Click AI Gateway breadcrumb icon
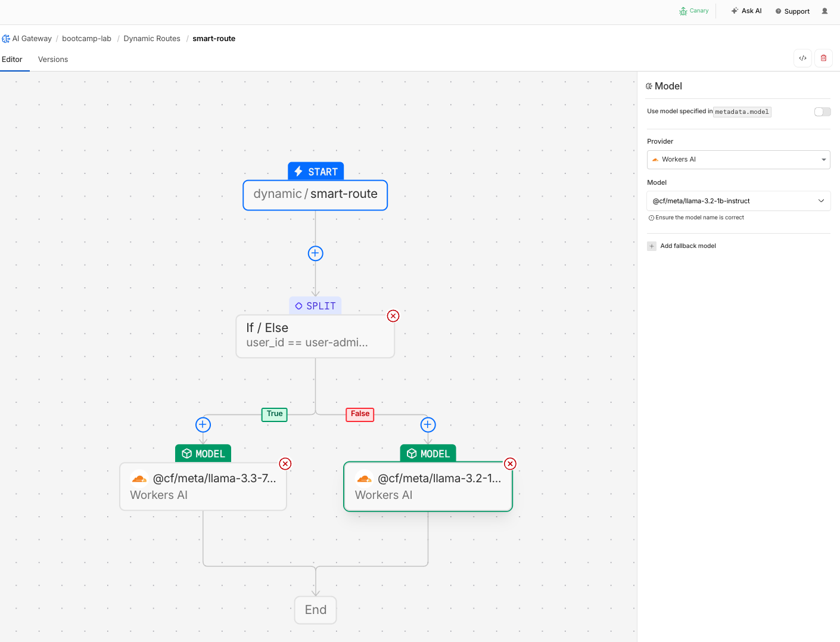Viewport: 840px width, 642px height. (x=6, y=39)
